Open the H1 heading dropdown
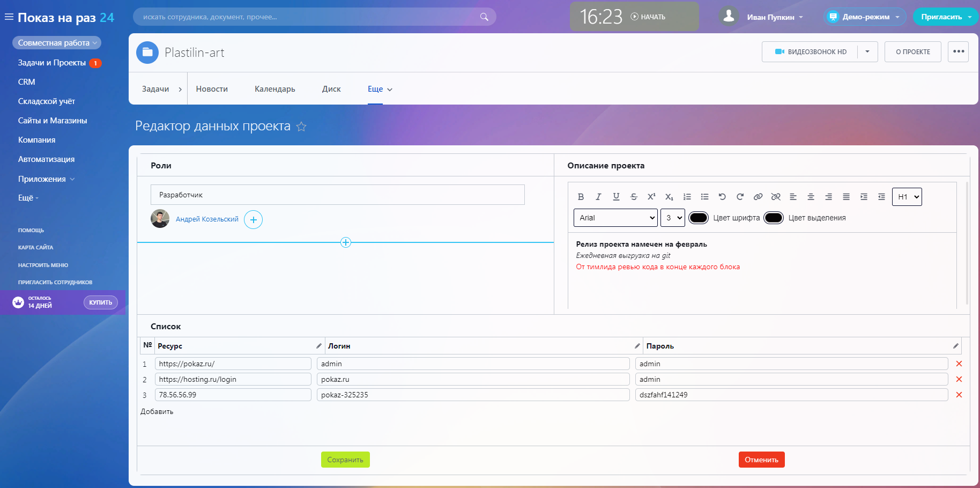This screenshot has height=488, width=980. tap(907, 197)
